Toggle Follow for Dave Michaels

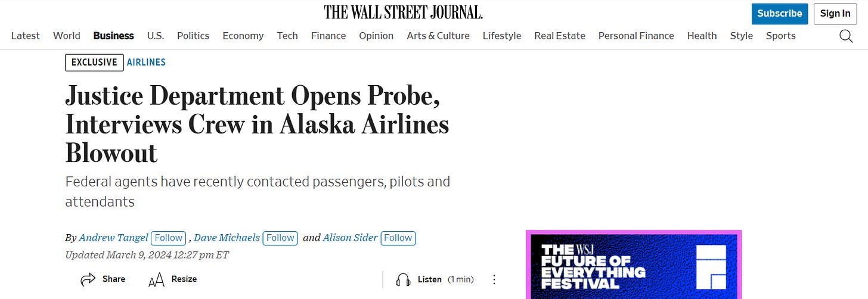pyautogui.click(x=280, y=238)
